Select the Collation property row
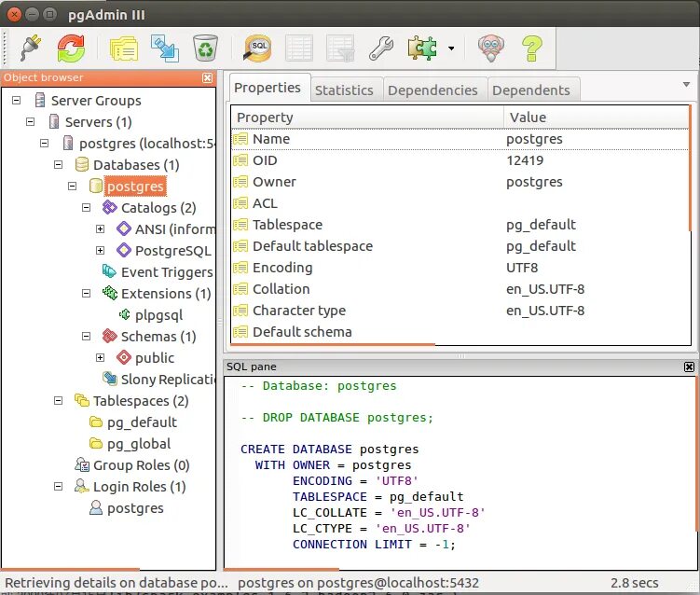 (x=460, y=289)
